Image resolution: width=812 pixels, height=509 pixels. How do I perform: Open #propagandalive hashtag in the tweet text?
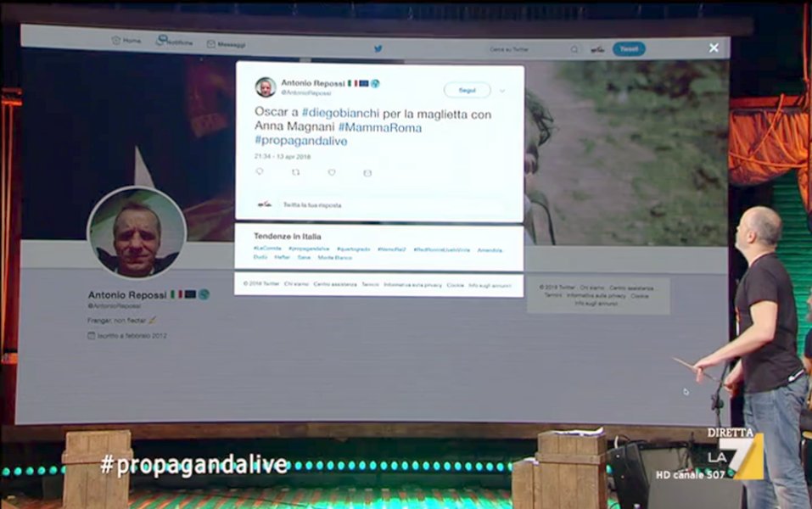tap(301, 141)
